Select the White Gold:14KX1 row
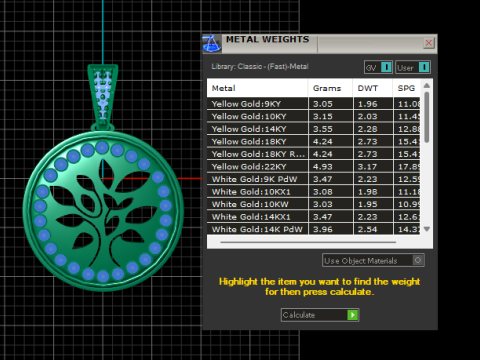Image resolution: width=480 pixels, height=360 pixels. (x=313, y=217)
